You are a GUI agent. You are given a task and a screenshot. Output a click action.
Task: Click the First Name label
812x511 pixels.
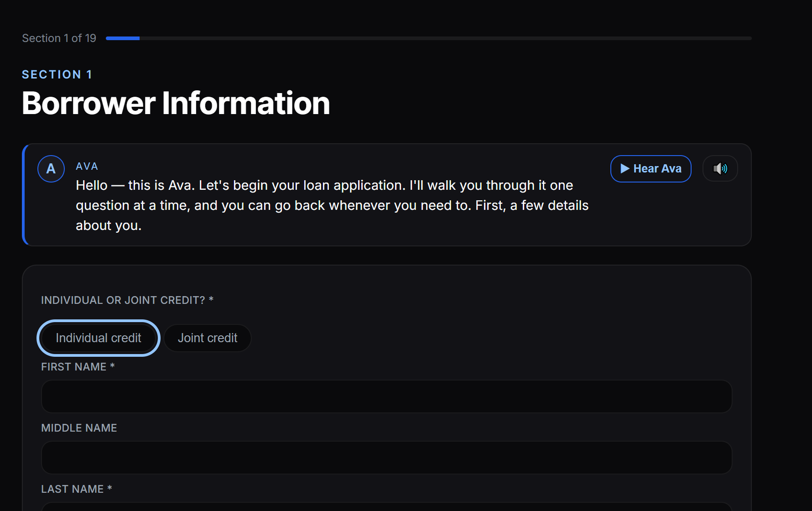pyautogui.click(x=78, y=367)
